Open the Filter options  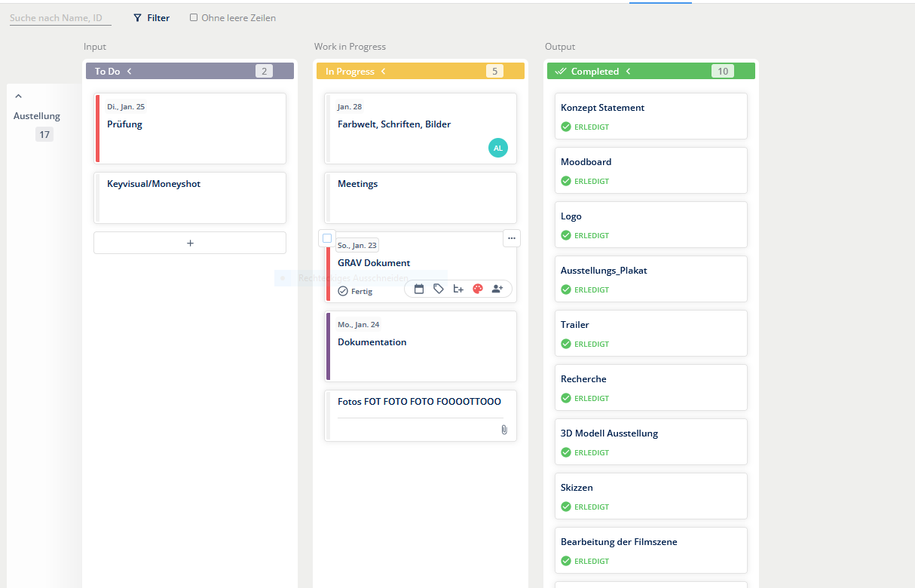[151, 17]
